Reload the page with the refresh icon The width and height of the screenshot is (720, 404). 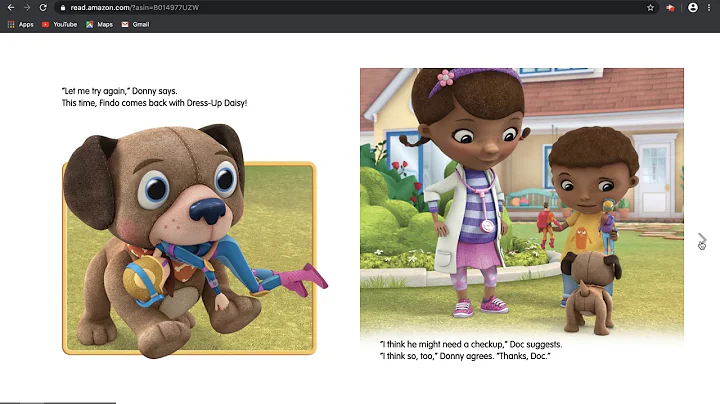43,7
